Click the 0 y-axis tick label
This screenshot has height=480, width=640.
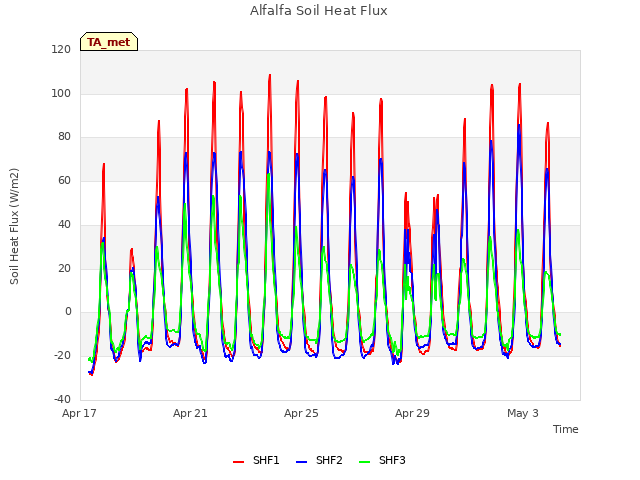pyautogui.click(x=68, y=312)
